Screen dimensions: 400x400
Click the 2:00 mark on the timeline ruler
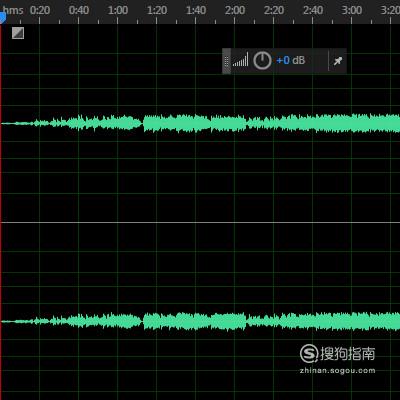[x=235, y=10]
